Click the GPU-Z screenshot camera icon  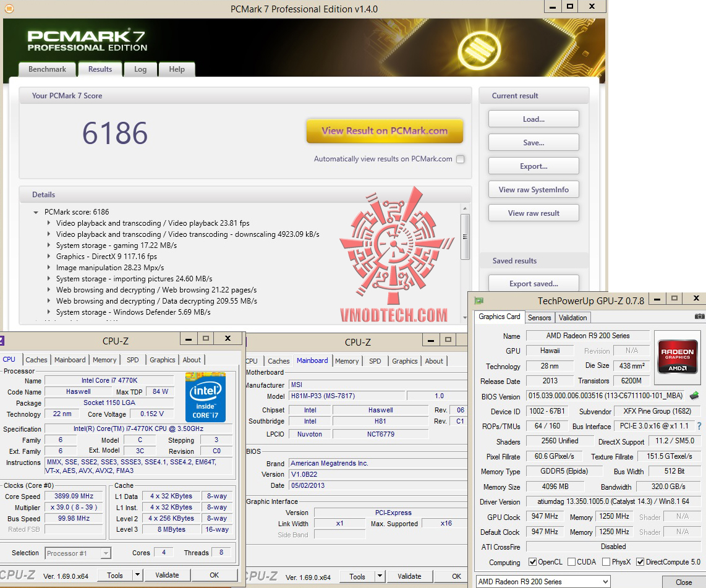699,317
